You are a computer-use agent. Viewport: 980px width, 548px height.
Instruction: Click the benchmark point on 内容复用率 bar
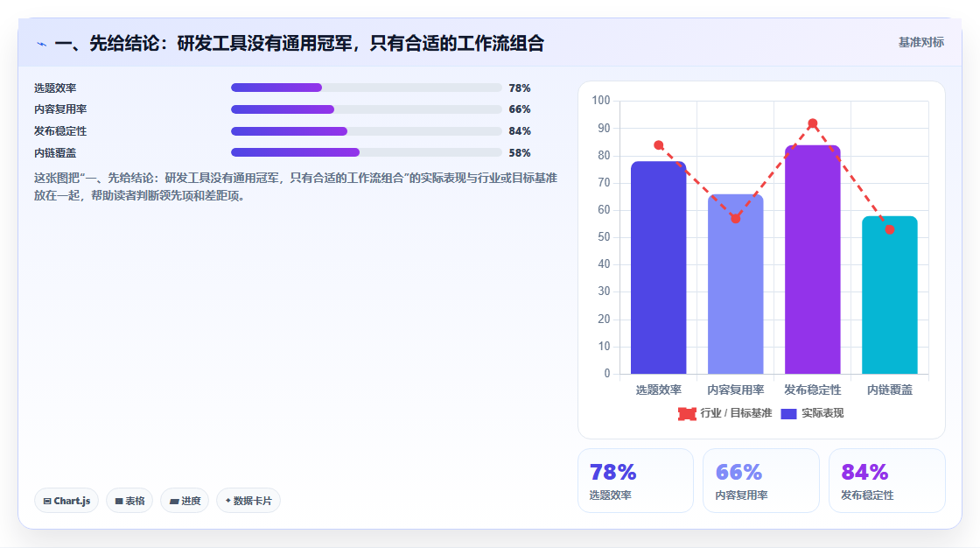click(x=736, y=218)
